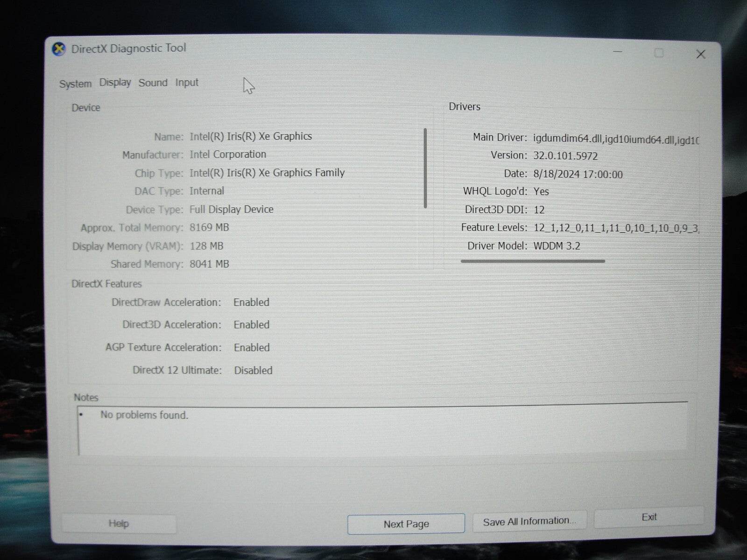Viewport: 747px width, 560px height.
Task: Click the No problems found note
Action: click(144, 415)
